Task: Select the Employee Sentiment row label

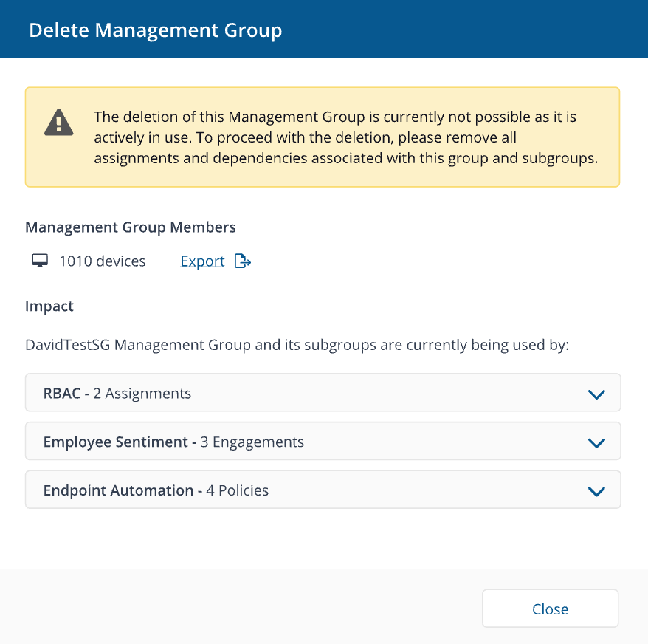Action: tap(115, 442)
